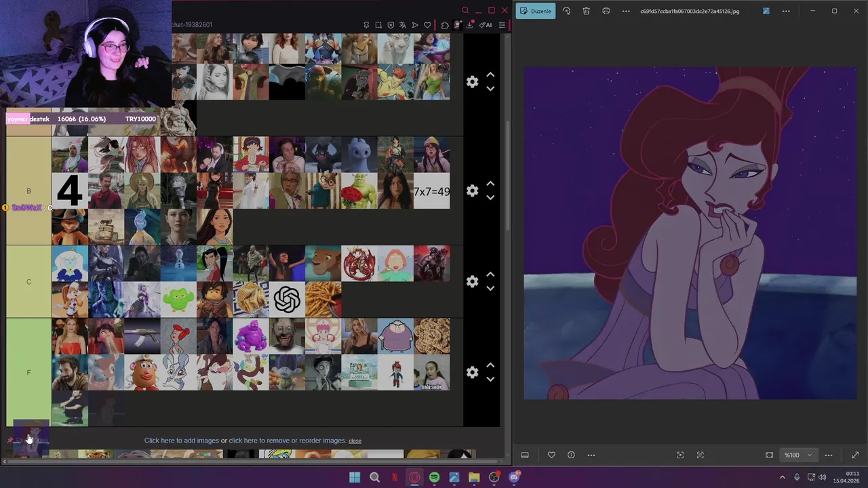868x488 pixels.
Task: Move the C tier row down
Action: point(490,288)
